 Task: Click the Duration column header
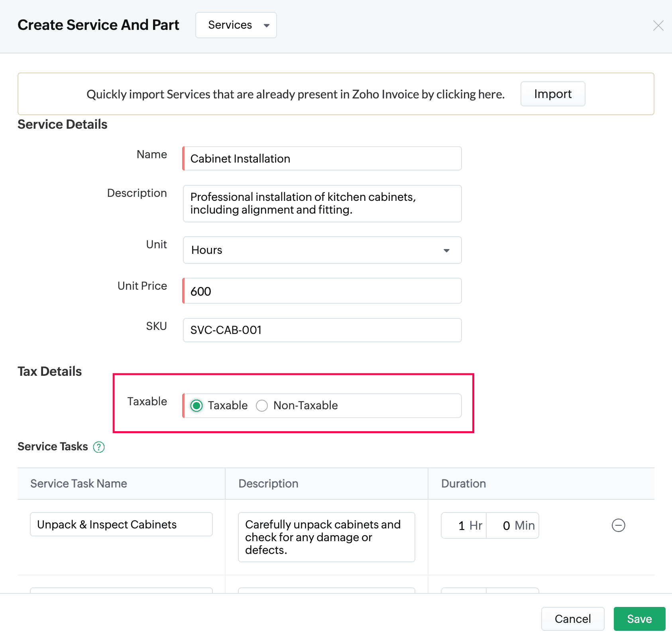point(463,483)
